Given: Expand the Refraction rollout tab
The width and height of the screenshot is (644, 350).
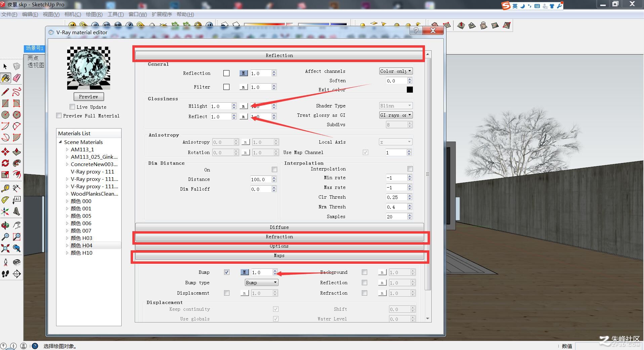Looking at the screenshot, I should pyautogui.click(x=279, y=237).
